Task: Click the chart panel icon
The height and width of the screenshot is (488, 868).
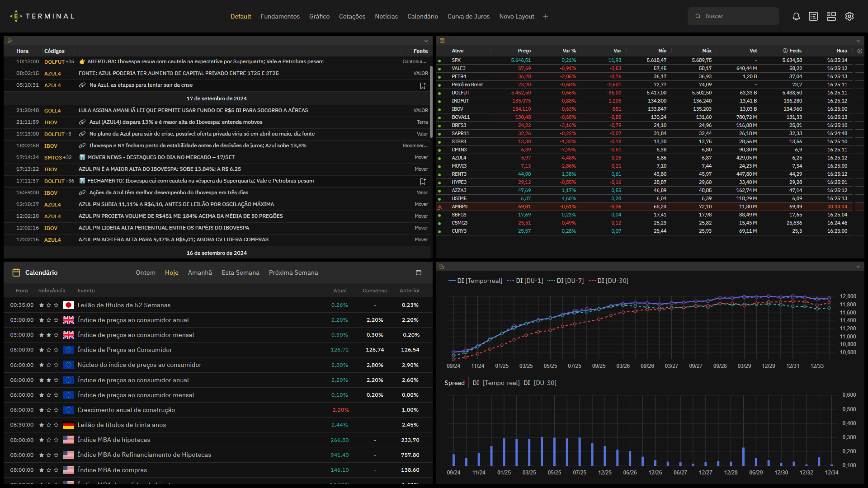Action: coord(442,267)
